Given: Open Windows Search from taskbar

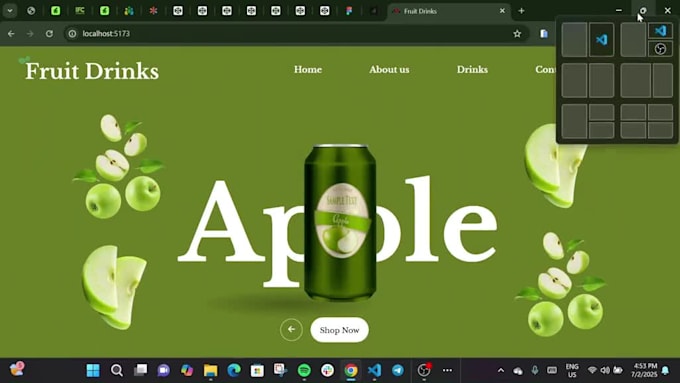Looking at the screenshot, I should 117,370.
